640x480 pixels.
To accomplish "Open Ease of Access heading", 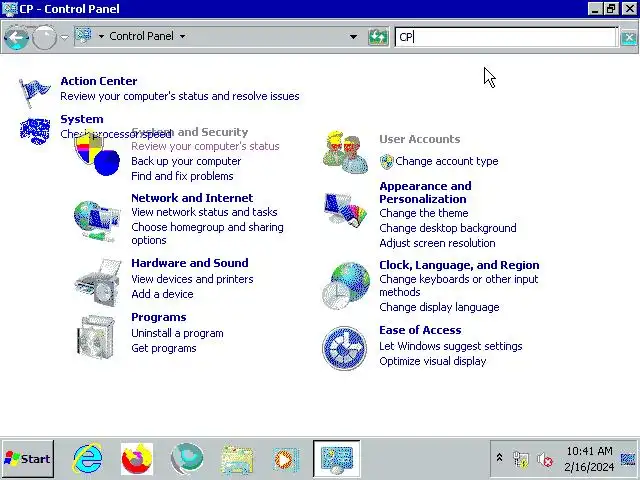I will click(x=420, y=330).
